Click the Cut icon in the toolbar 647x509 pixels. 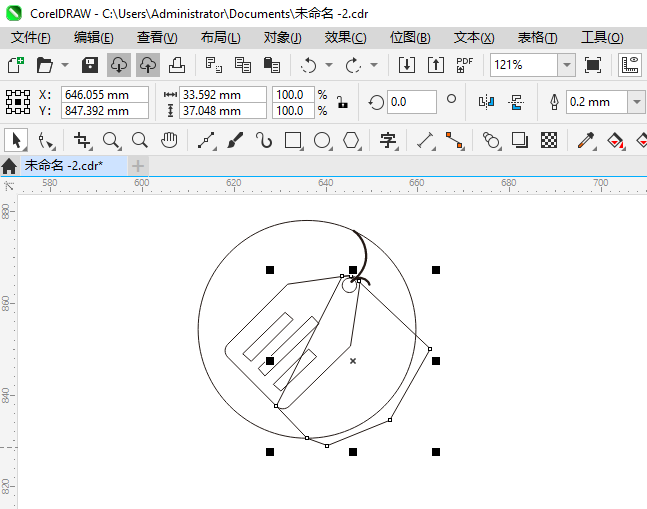(213, 65)
